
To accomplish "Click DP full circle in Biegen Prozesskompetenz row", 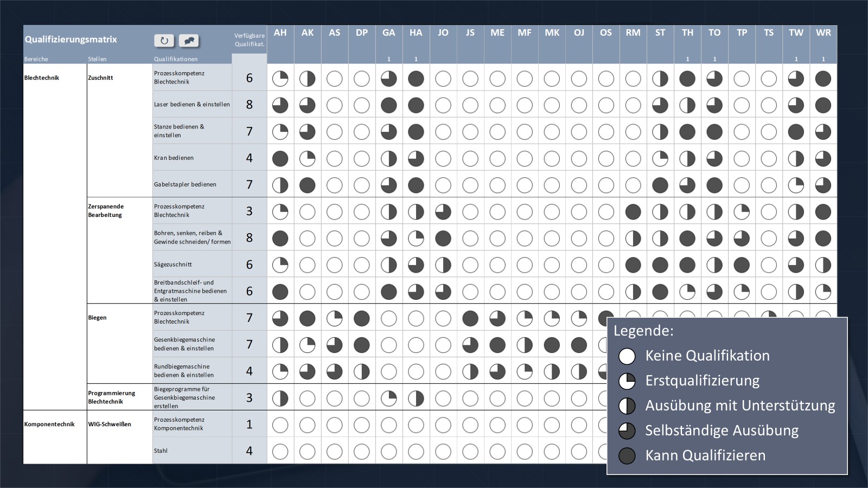I will click(x=361, y=318).
